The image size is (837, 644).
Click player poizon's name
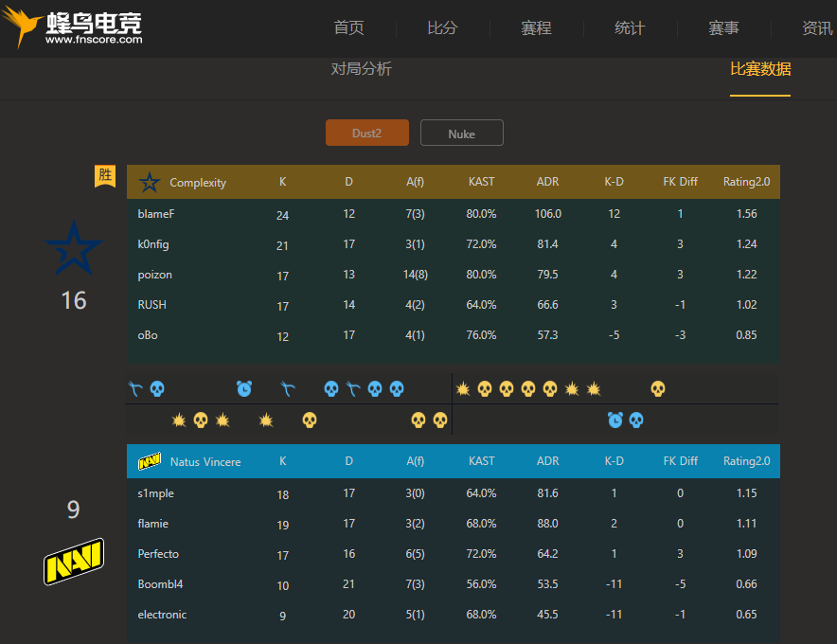[154, 275]
